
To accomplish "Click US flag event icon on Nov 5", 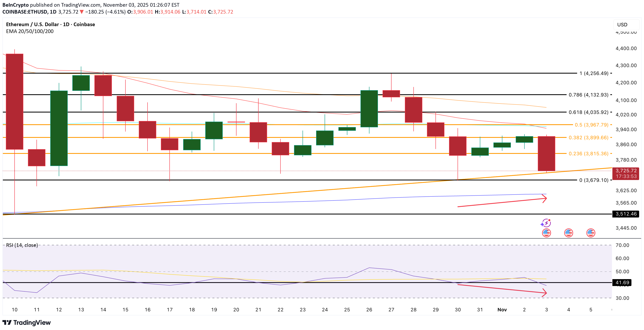I will (591, 233).
